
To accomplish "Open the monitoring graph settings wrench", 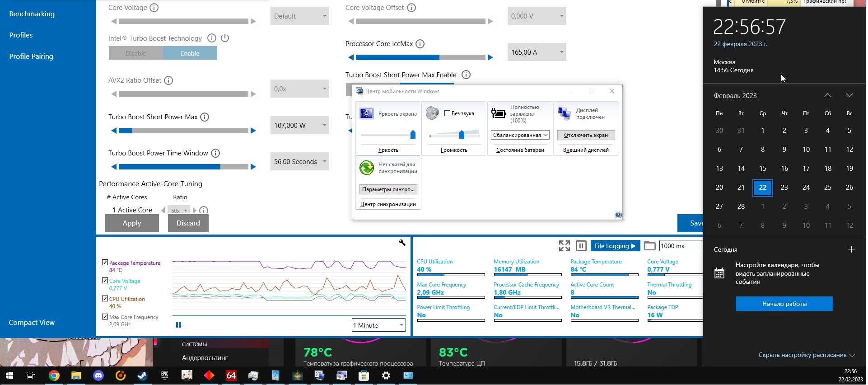I will tap(402, 243).
